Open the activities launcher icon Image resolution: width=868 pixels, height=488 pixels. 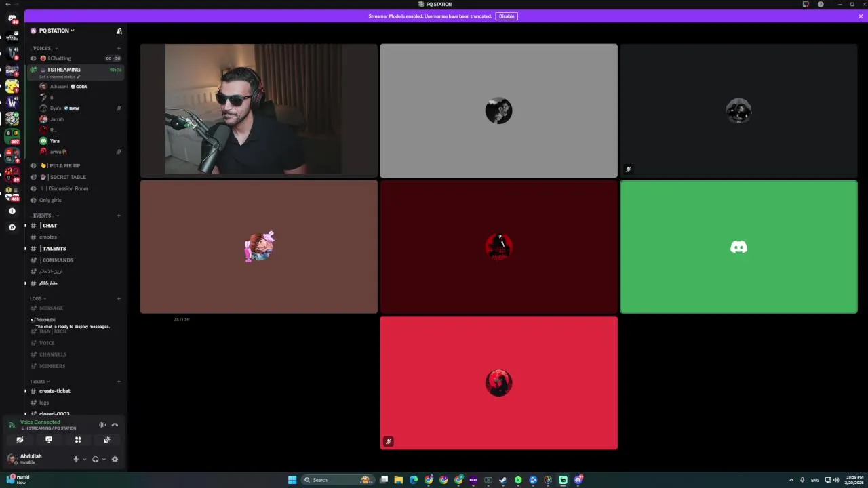(78, 440)
